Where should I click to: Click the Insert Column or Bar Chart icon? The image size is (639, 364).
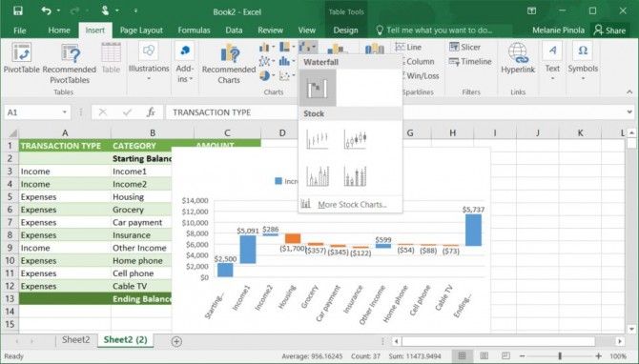264,48
